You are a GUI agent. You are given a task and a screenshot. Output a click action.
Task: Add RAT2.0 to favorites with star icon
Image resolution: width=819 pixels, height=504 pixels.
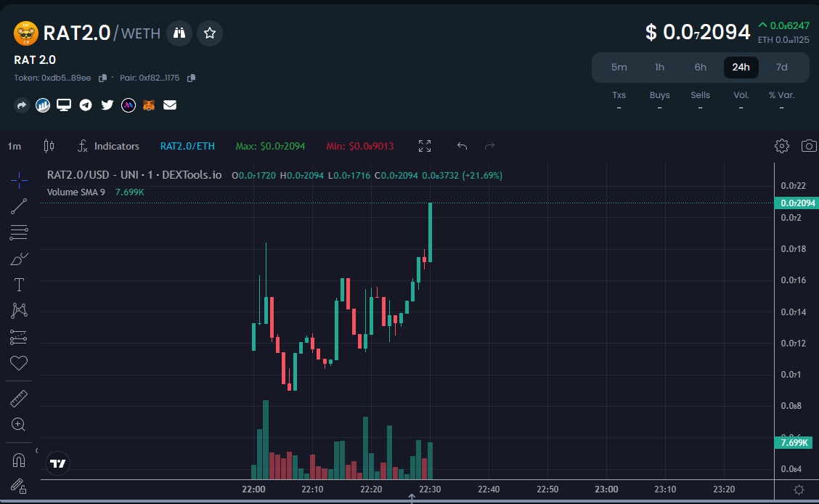pos(210,33)
